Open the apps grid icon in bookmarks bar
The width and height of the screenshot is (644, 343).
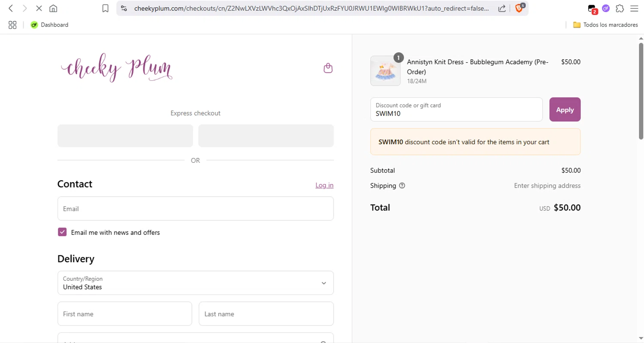(12, 24)
